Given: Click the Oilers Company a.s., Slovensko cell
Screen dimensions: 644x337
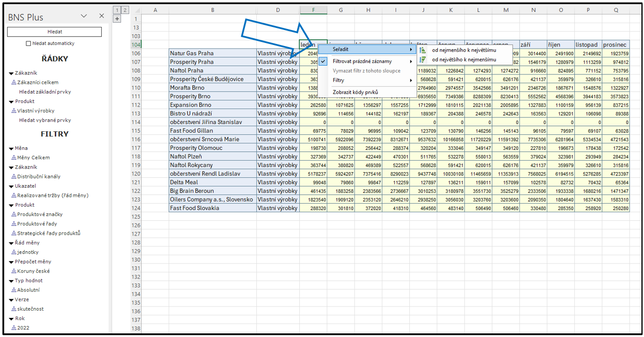Looking at the screenshot, I should (x=212, y=199).
